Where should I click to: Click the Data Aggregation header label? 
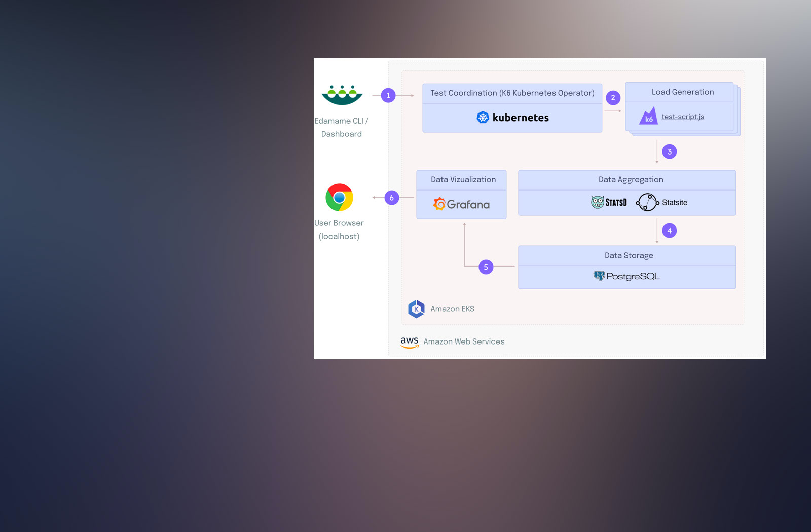pyautogui.click(x=631, y=180)
